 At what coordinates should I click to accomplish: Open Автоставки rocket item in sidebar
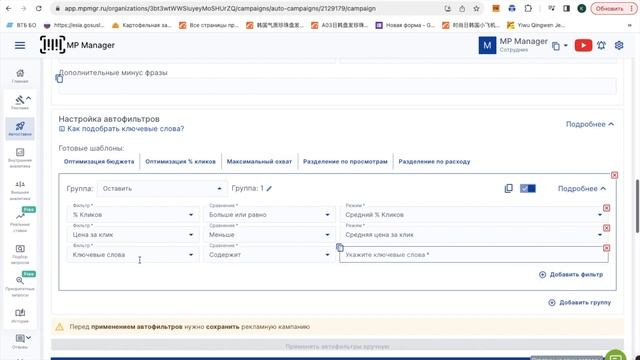[x=20, y=129]
